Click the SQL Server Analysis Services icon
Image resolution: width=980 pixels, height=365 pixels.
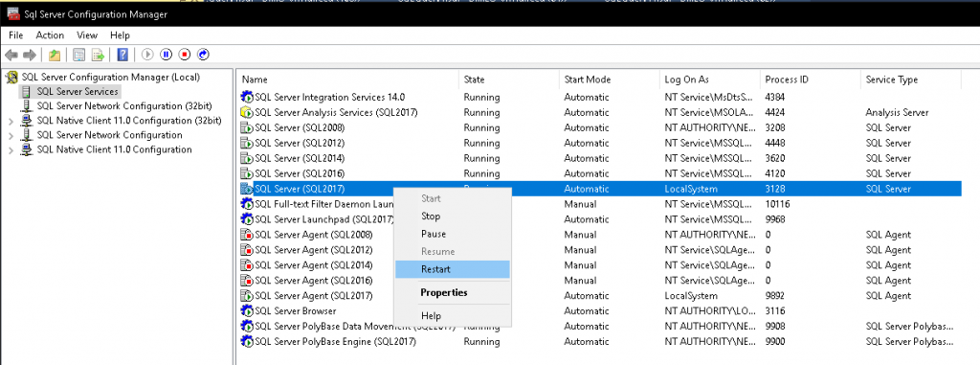247,113
